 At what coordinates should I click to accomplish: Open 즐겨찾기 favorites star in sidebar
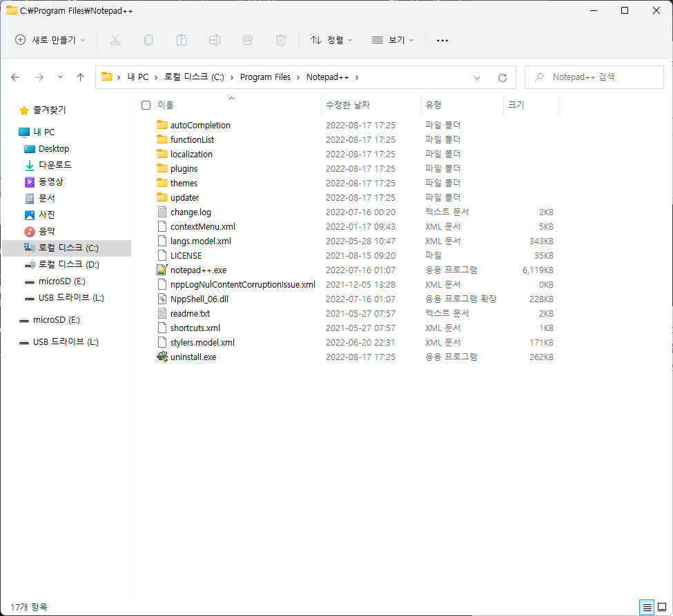point(24,110)
